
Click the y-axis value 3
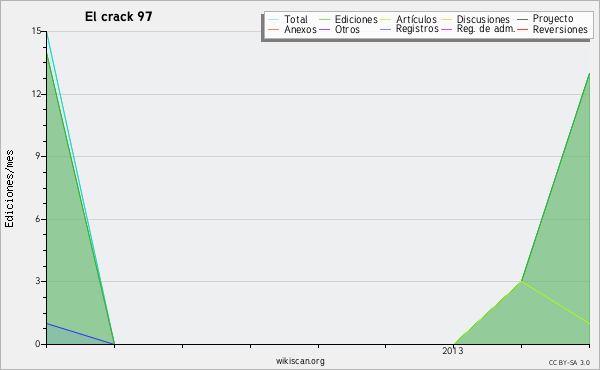coord(38,281)
